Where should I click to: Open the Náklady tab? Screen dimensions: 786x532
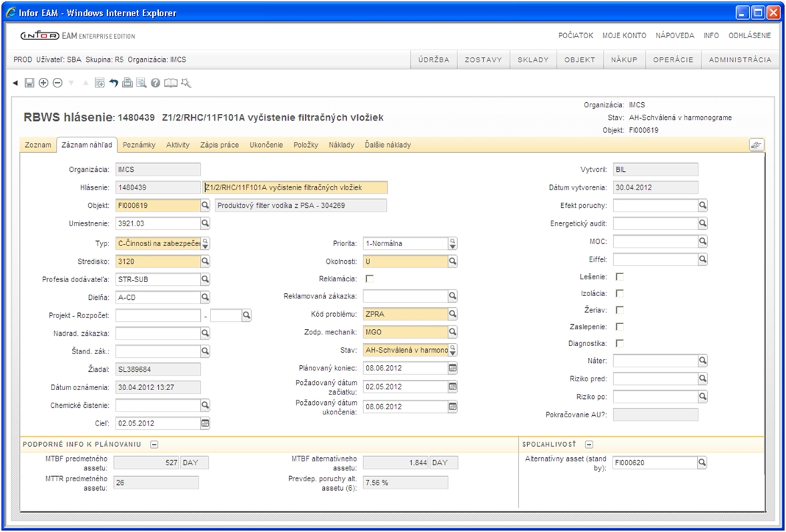point(341,145)
